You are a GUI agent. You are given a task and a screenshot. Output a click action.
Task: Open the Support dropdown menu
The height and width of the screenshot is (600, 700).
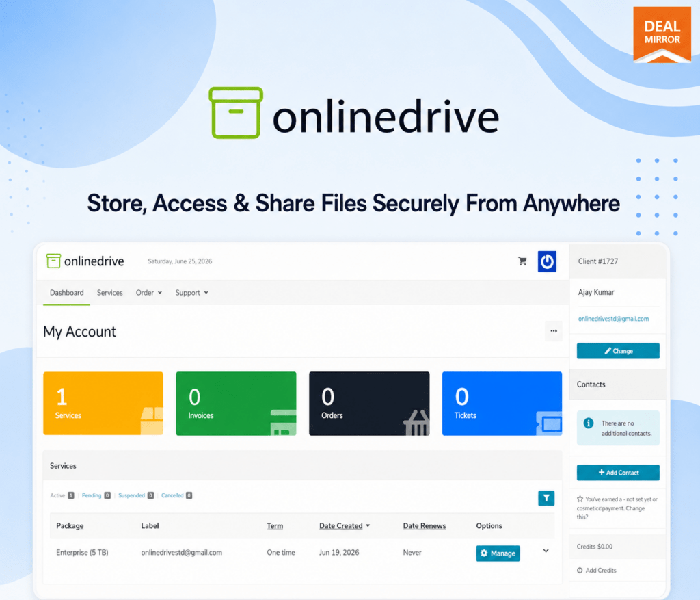click(x=191, y=293)
